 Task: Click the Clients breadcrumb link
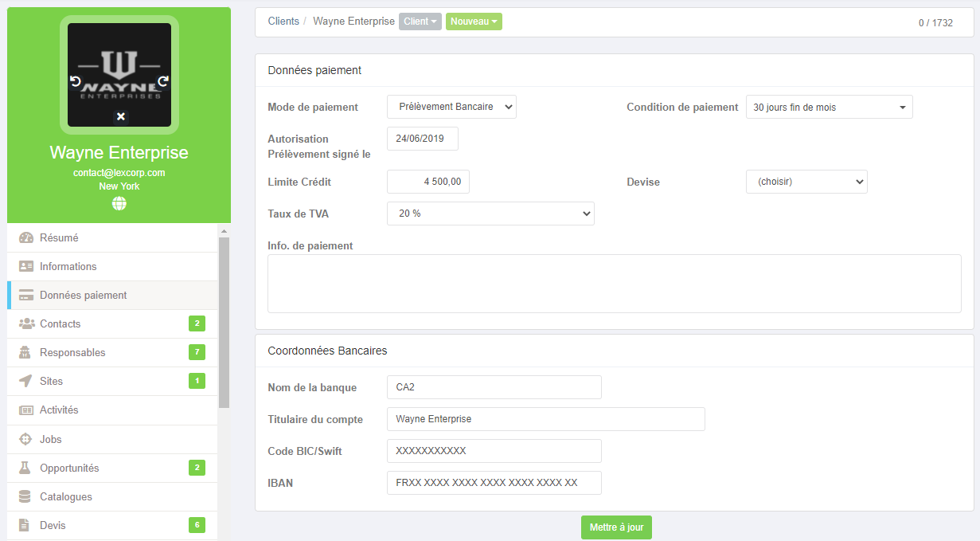tap(283, 22)
